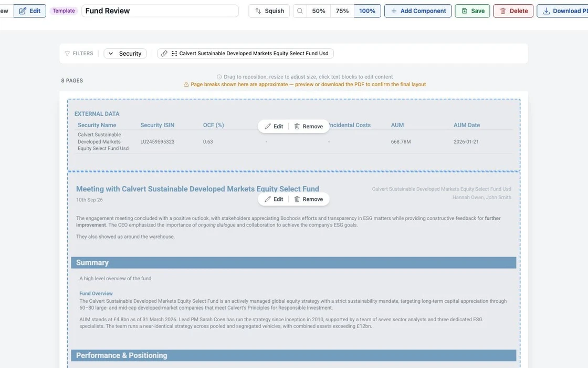Set zoom to 50%

pos(319,11)
